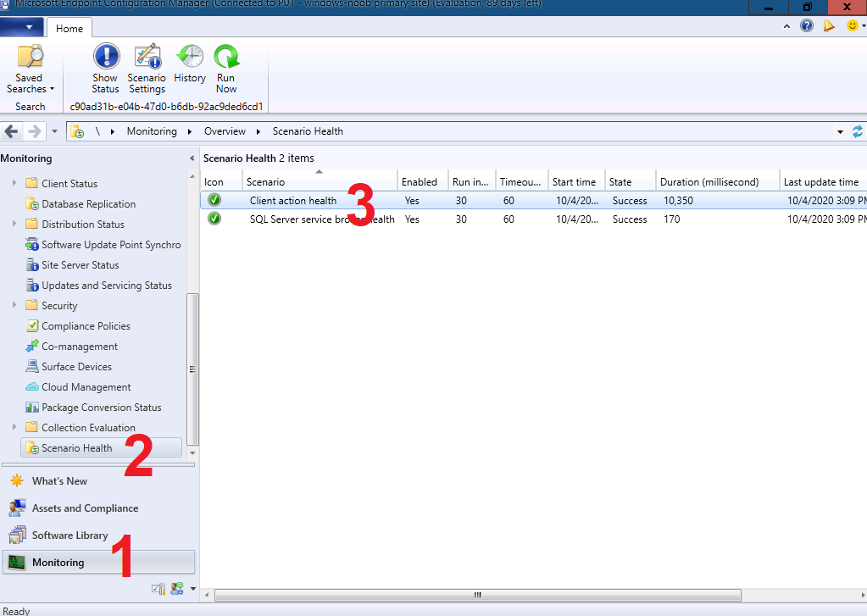
Task: Click Scenario Health in the breadcrumb path
Action: (x=308, y=131)
